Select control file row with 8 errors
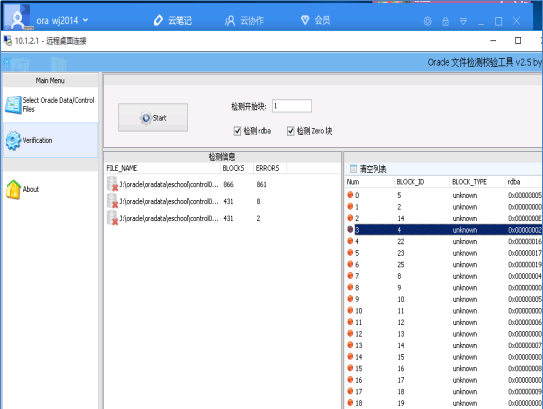The width and height of the screenshot is (543, 409). coord(222,202)
